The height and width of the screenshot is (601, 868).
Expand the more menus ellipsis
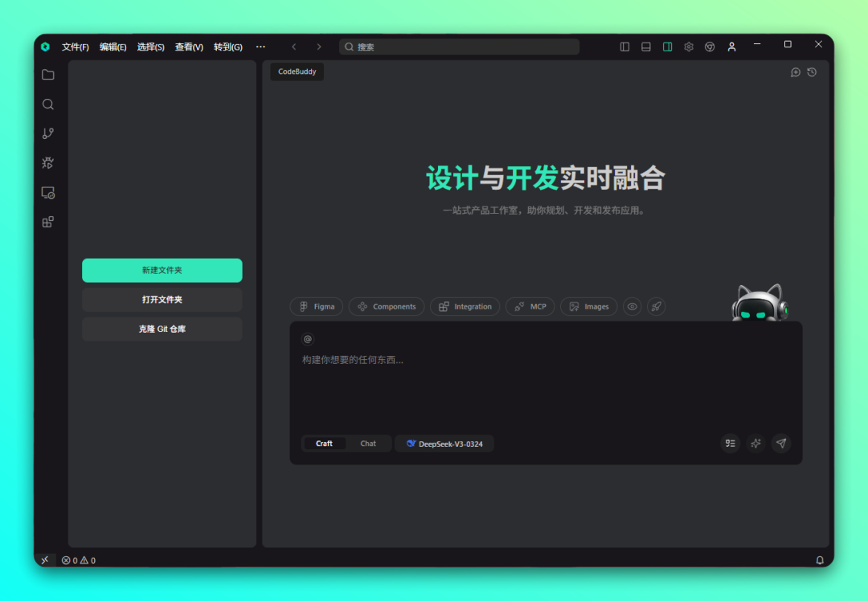point(260,47)
